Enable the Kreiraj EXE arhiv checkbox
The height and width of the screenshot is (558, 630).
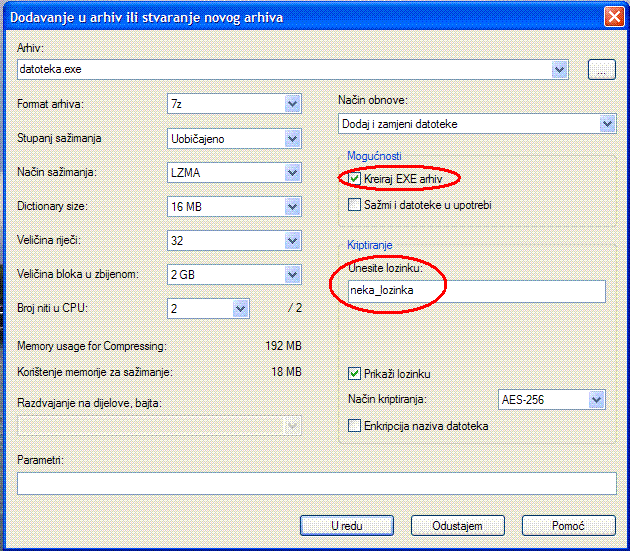[354, 178]
